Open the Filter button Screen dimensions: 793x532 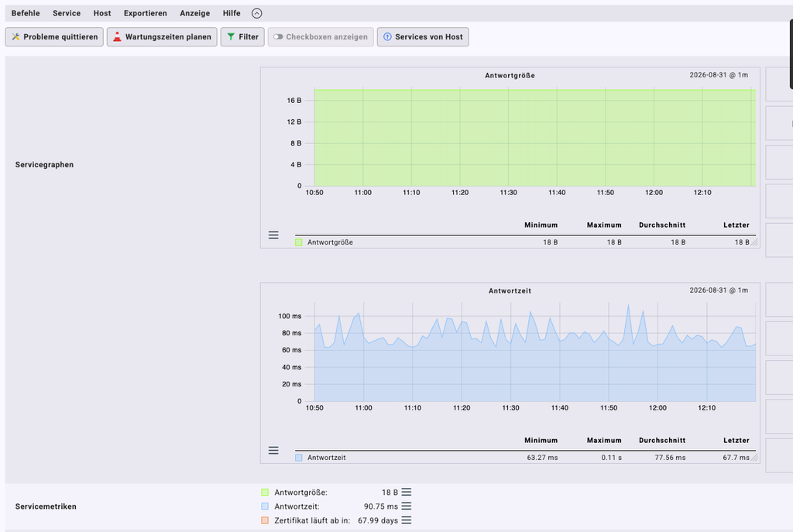242,37
